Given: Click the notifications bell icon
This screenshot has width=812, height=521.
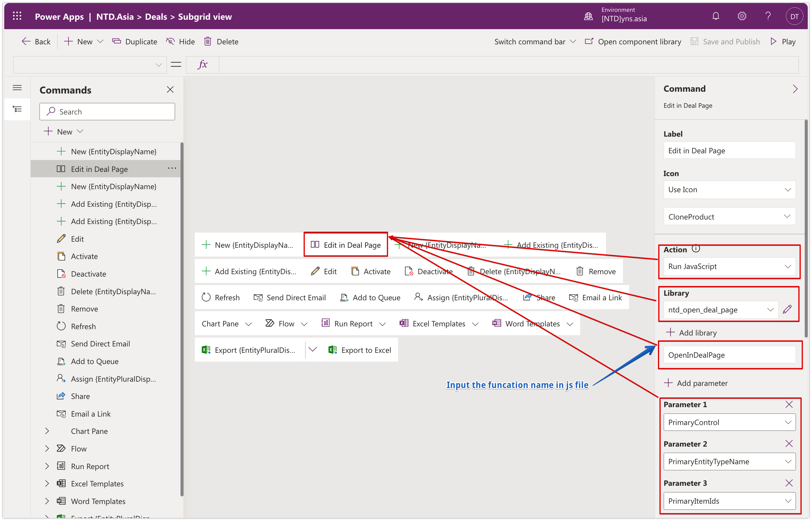Looking at the screenshot, I should [x=715, y=16].
